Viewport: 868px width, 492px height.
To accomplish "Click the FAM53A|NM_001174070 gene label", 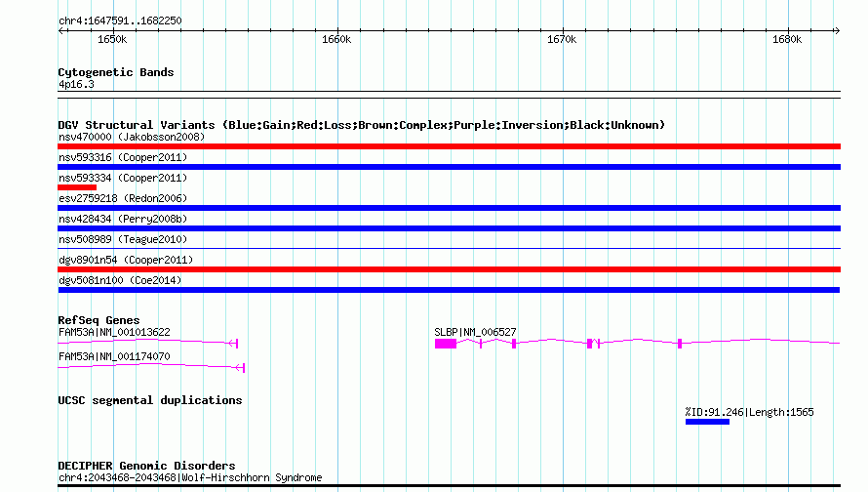I will pos(114,356).
